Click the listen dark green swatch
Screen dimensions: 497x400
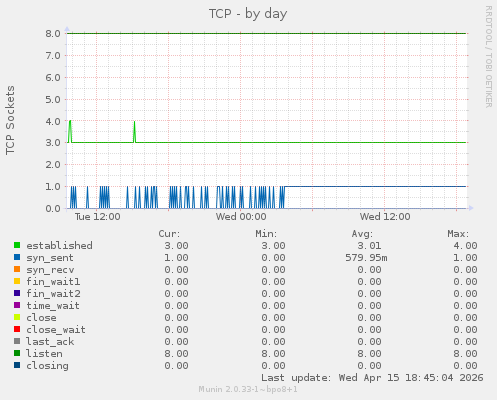tap(17, 353)
